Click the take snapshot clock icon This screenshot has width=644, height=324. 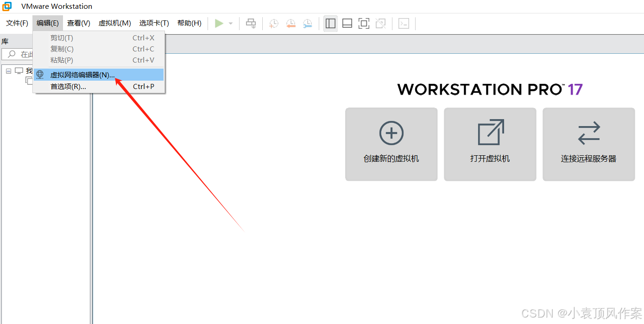(x=274, y=23)
